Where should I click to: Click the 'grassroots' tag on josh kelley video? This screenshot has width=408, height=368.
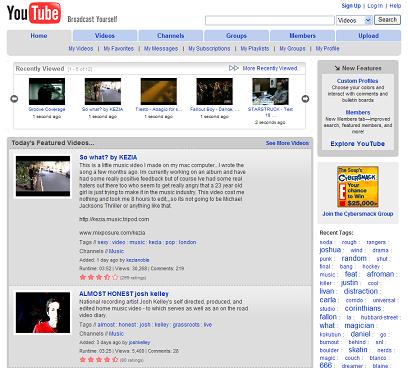(186, 325)
